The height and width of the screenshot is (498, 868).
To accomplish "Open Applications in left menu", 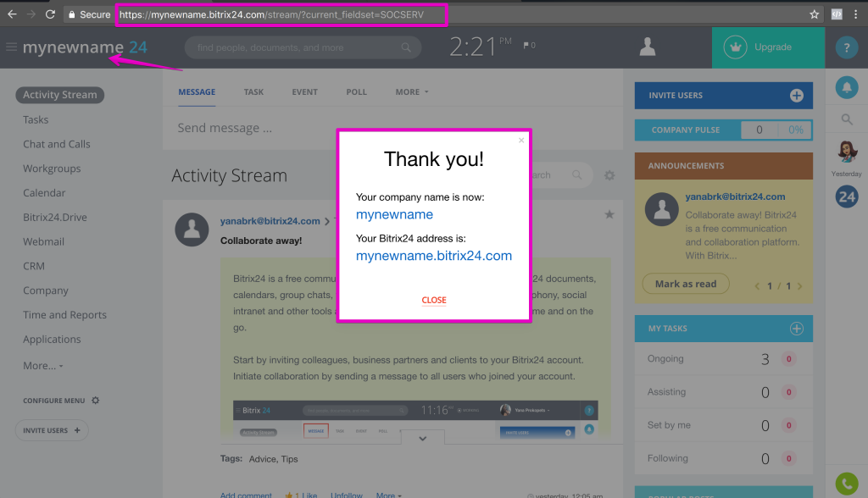I will coord(52,339).
